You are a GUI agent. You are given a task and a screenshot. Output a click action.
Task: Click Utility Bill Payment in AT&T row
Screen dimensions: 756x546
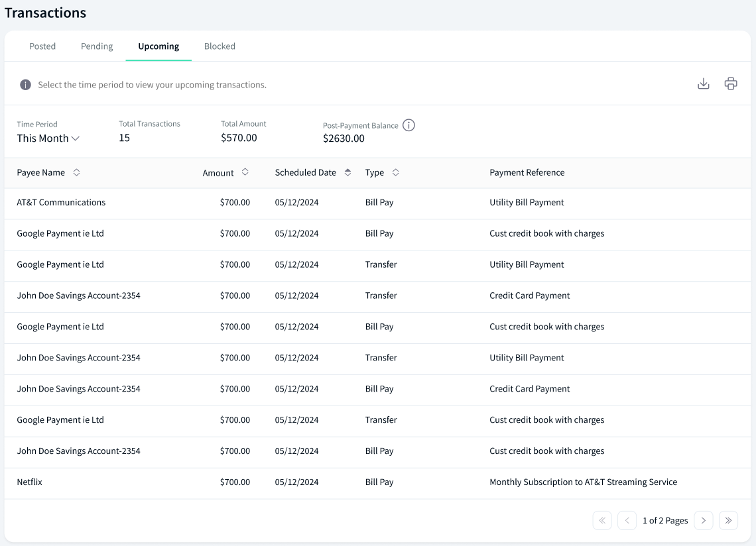click(x=527, y=202)
